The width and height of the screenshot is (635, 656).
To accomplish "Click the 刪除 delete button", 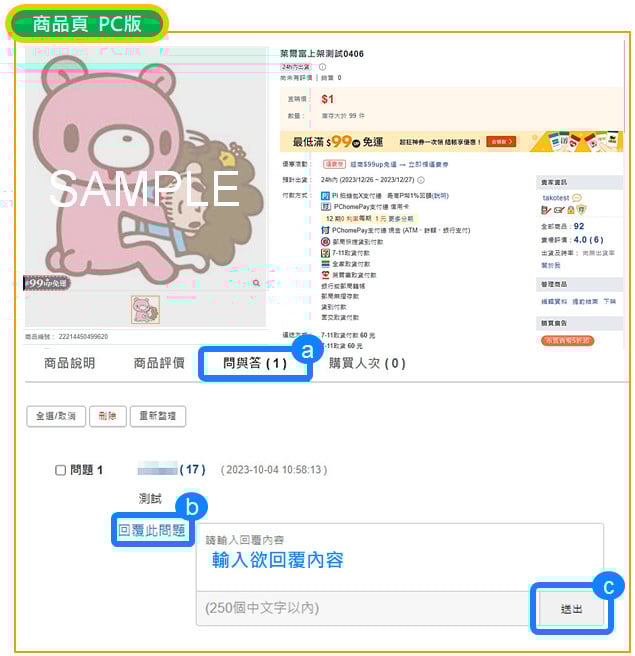I will 108,416.
